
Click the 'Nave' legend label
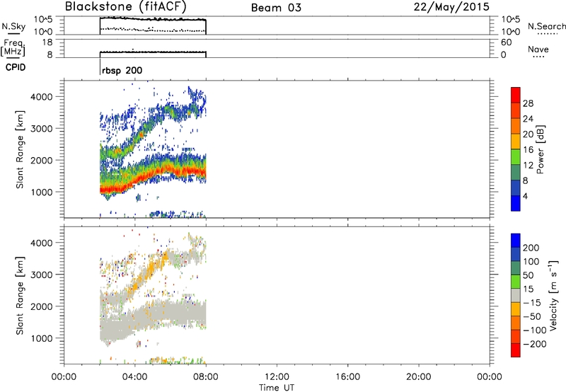[x=538, y=49]
